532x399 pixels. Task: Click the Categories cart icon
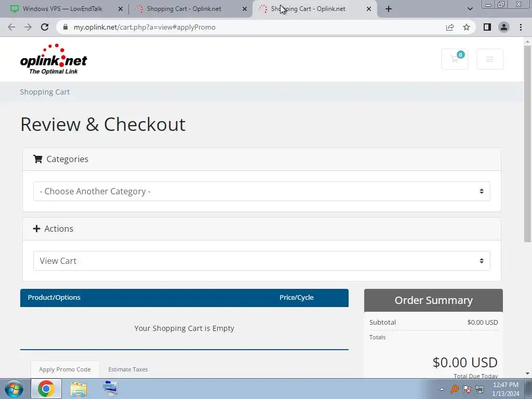click(37, 159)
